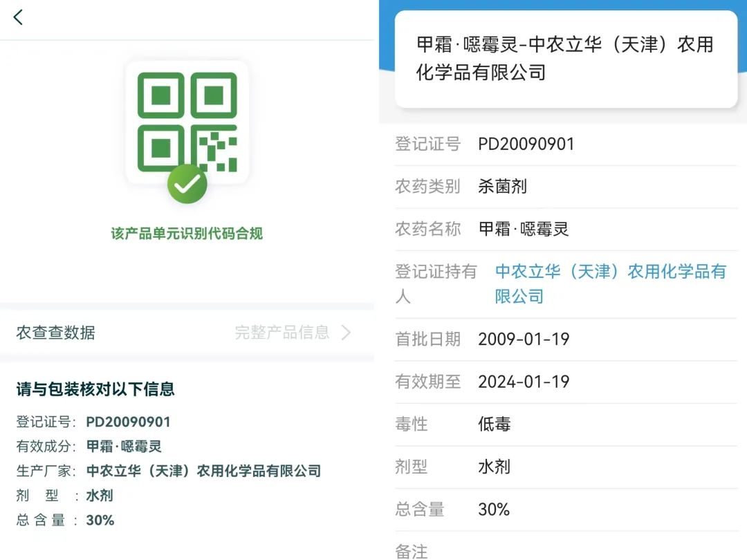Click toxicity value 低毒
747x560 pixels.
495,424
